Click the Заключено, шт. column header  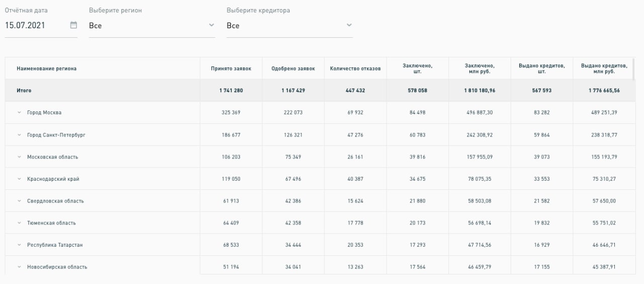tap(418, 68)
